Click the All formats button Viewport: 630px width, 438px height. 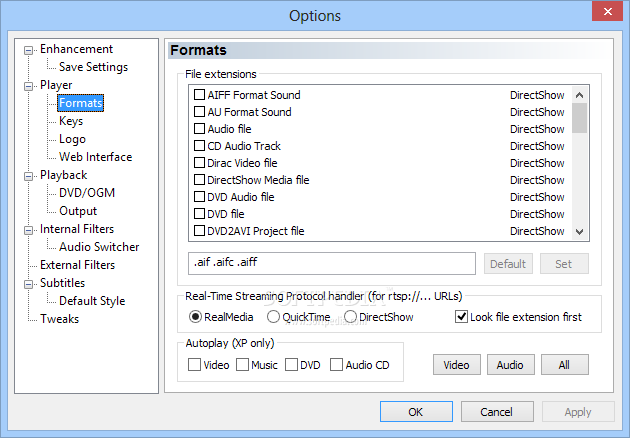click(565, 364)
